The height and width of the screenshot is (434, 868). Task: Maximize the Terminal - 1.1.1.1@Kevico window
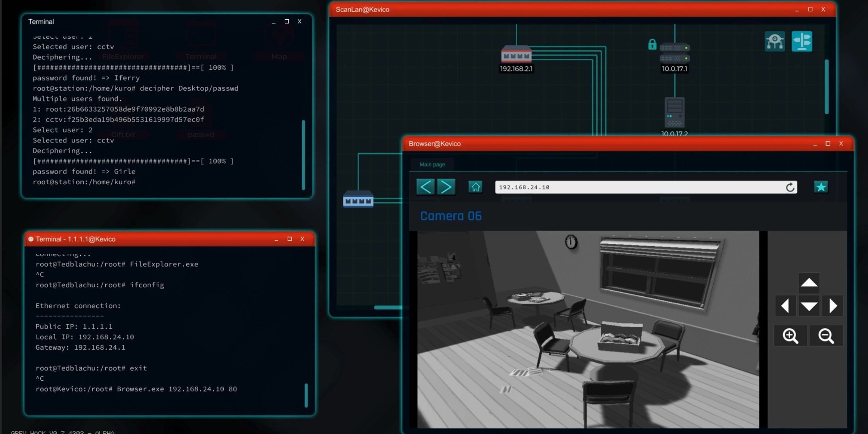click(x=290, y=239)
